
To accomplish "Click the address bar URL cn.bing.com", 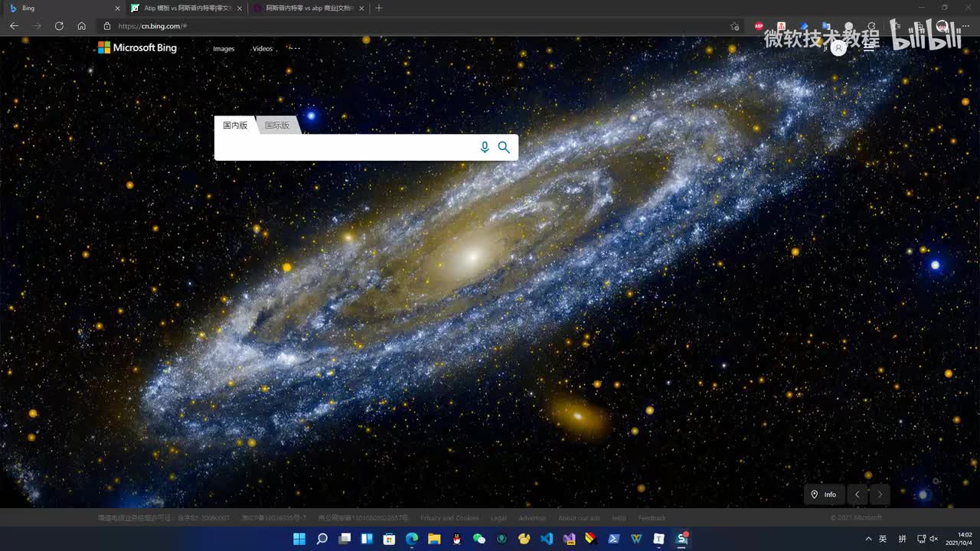I will click(152, 26).
